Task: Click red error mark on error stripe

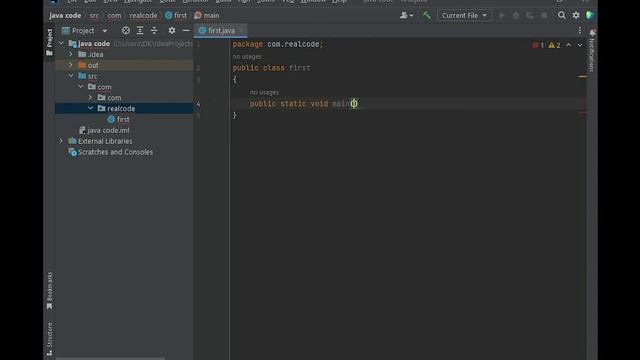Action: [583, 113]
